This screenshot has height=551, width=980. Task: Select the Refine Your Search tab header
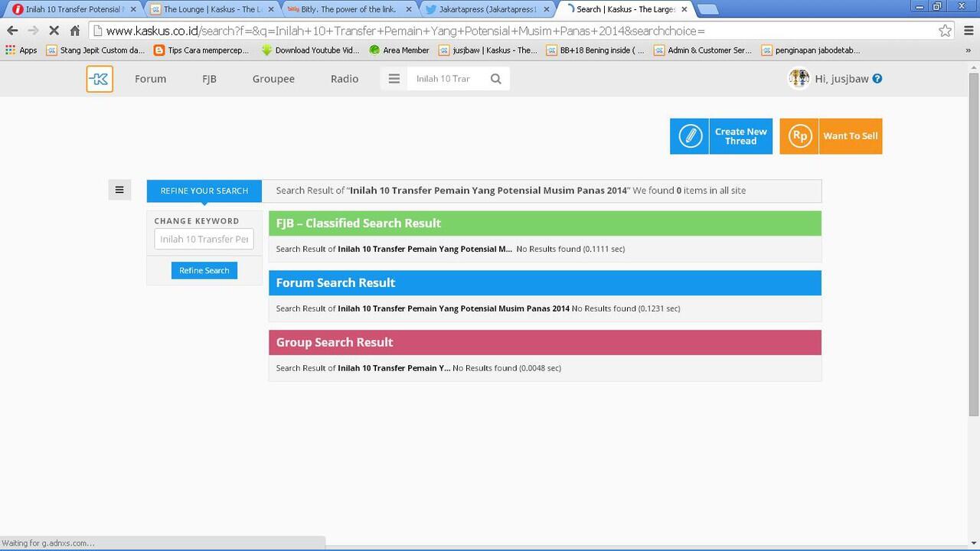(204, 191)
